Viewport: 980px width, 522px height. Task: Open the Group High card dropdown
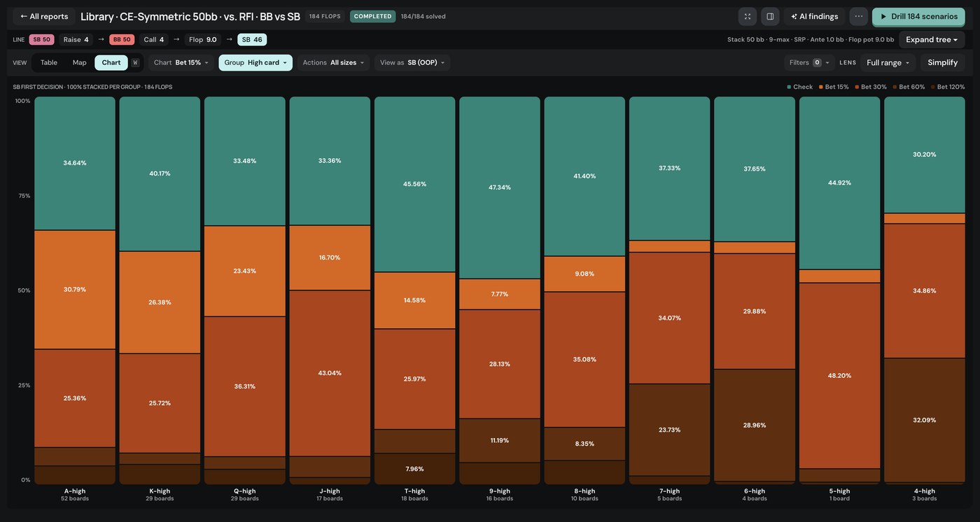click(x=255, y=63)
